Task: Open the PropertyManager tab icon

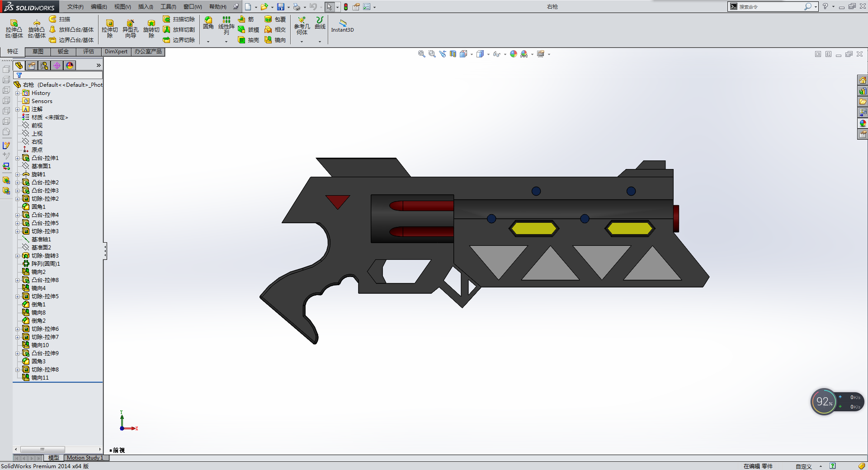Action: click(x=32, y=66)
